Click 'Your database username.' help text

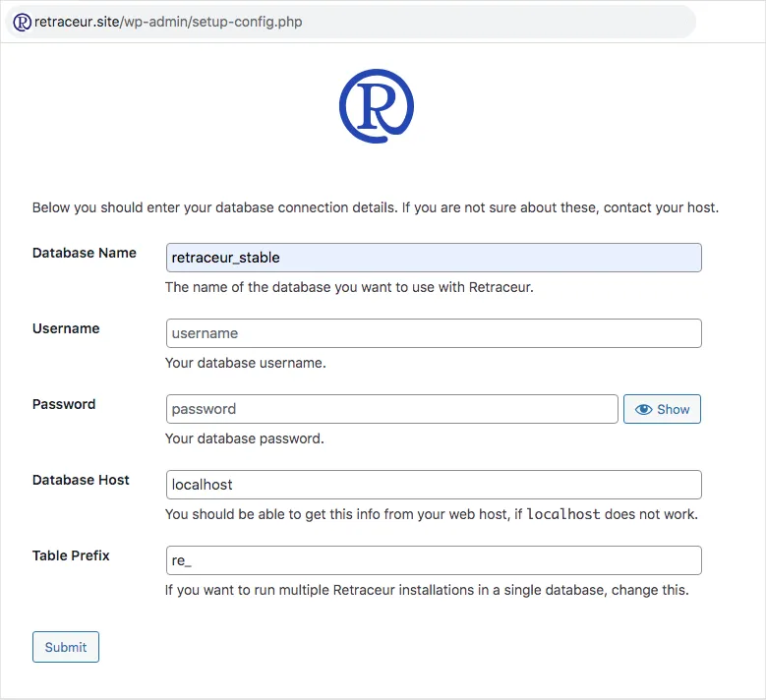[245, 363]
